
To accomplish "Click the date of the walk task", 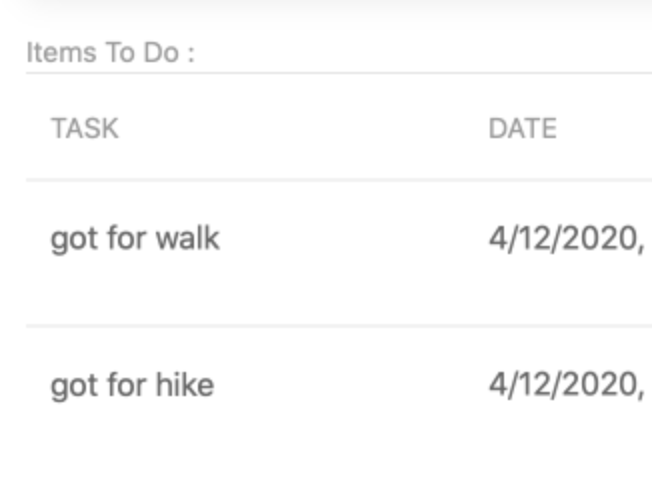I will tap(567, 239).
